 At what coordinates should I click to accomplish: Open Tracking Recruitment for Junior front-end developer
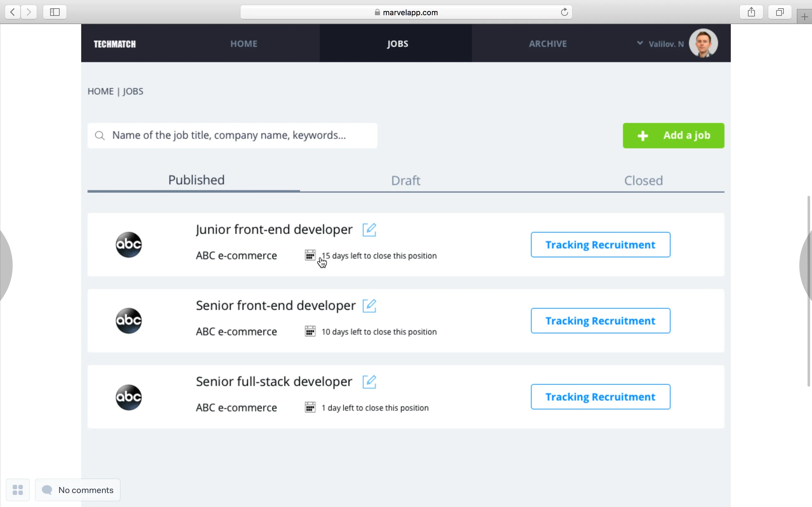point(600,244)
